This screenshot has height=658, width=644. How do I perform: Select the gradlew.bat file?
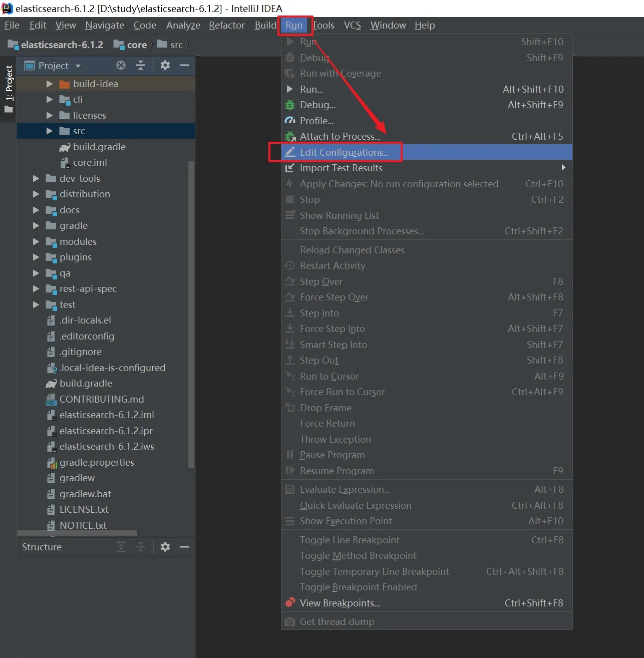pos(85,494)
